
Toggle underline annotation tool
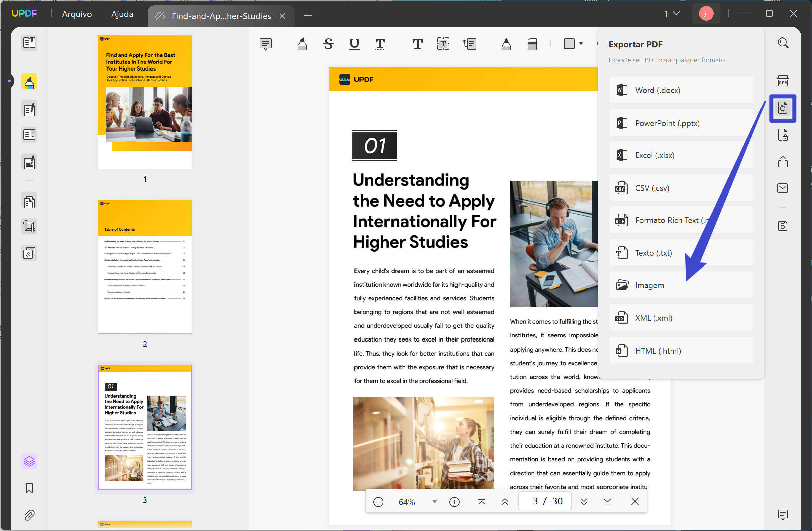point(354,44)
